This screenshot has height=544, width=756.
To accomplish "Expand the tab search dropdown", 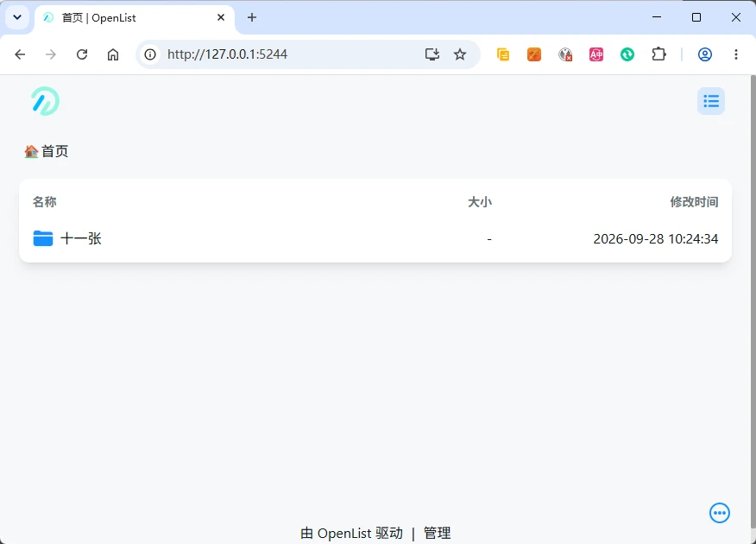I will (17, 17).
